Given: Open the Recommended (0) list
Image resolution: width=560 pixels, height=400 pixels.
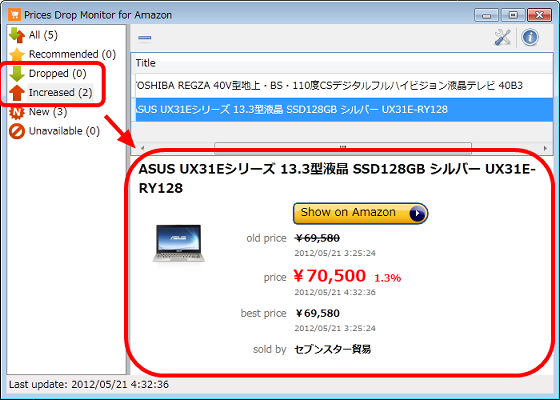Looking at the screenshot, I should pos(72,54).
